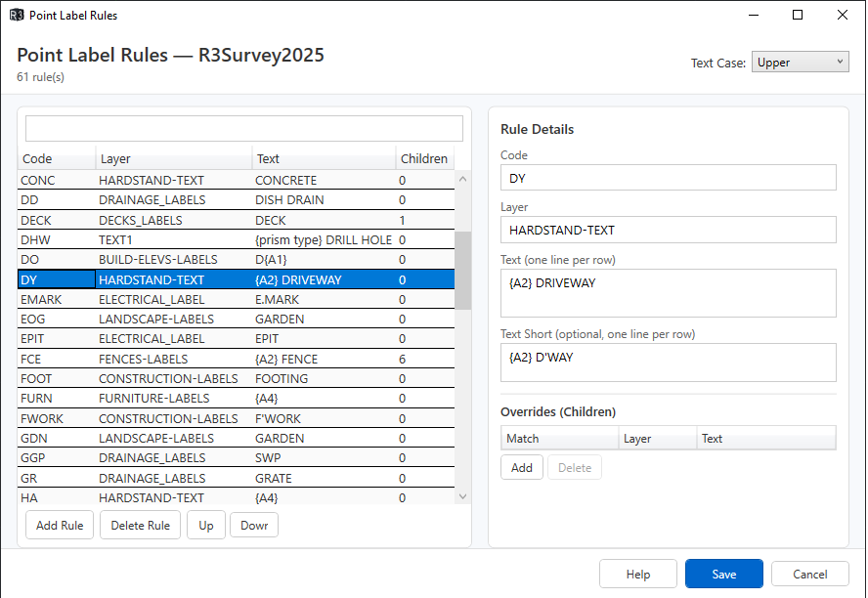Click the R3 app icon in title bar

click(x=17, y=15)
